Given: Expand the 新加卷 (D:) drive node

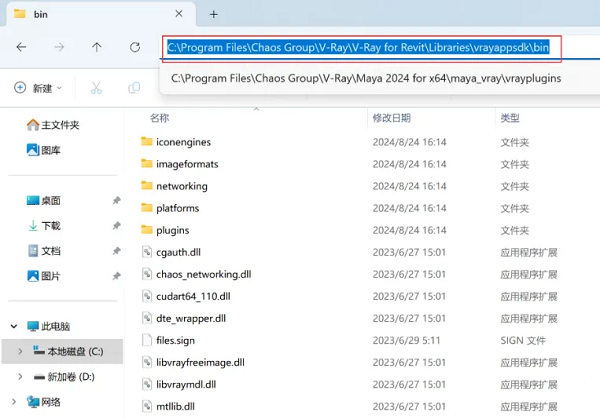Looking at the screenshot, I should tap(20, 376).
